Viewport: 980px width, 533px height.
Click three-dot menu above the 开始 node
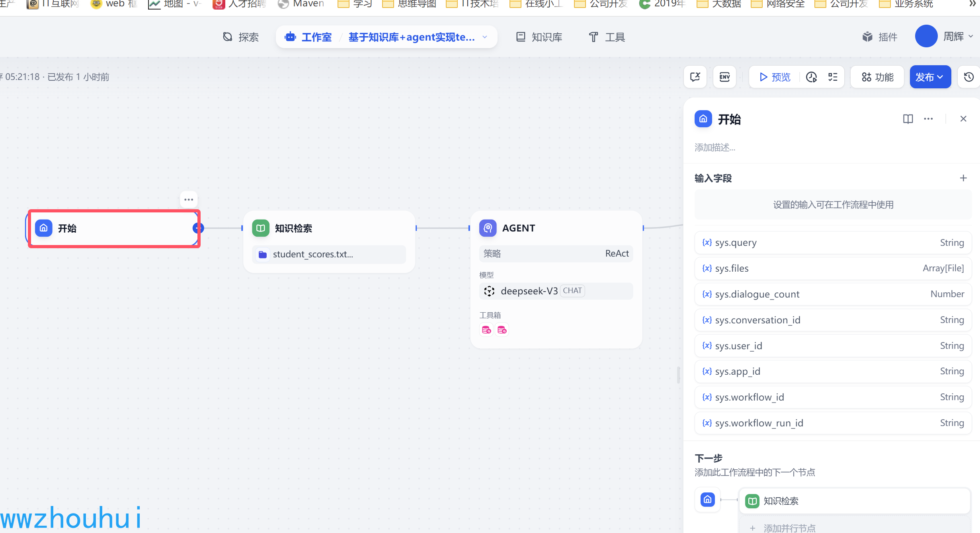[x=189, y=200]
